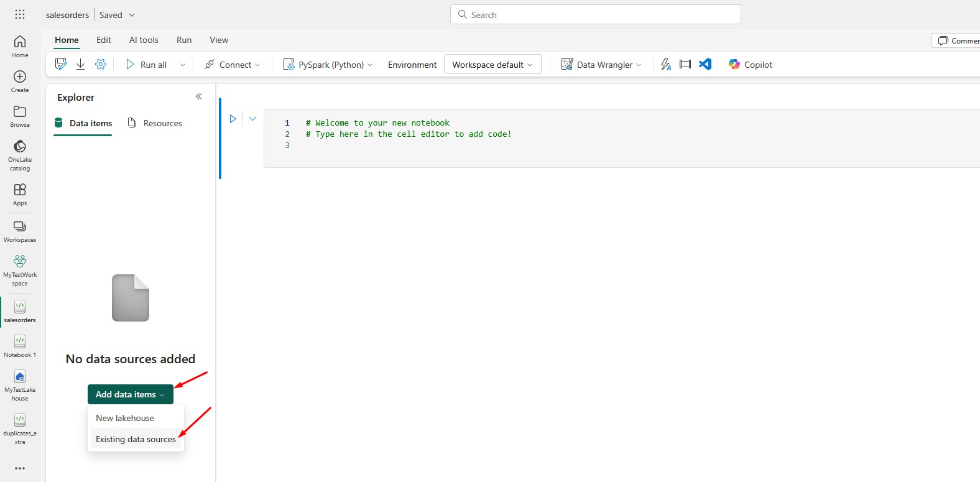Run the cell with the play arrow

(x=233, y=119)
